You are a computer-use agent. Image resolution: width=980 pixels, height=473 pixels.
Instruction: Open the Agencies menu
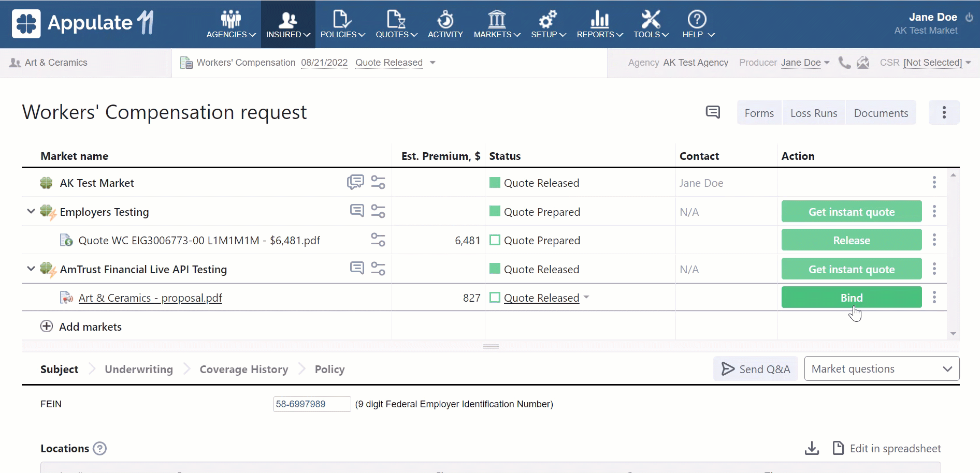(231, 24)
